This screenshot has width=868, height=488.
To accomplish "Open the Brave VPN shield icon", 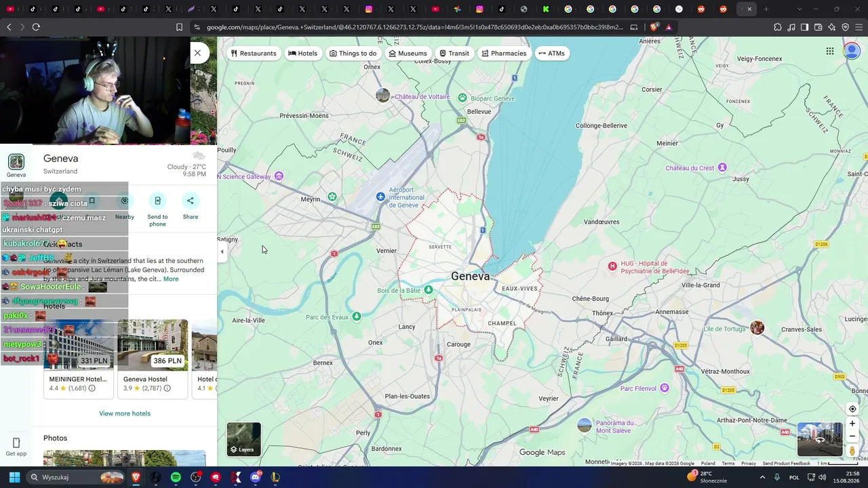I will [846, 27].
